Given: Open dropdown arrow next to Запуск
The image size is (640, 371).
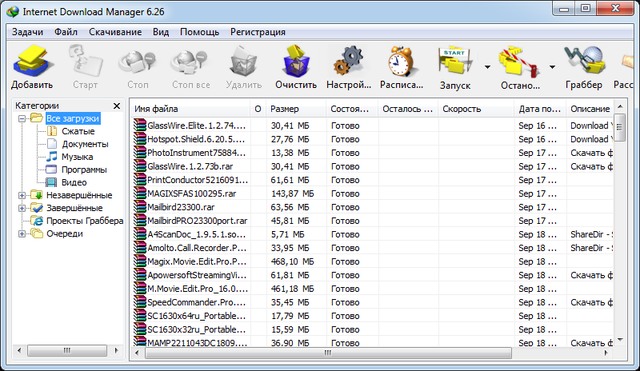Looking at the screenshot, I should (x=487, y=67).
